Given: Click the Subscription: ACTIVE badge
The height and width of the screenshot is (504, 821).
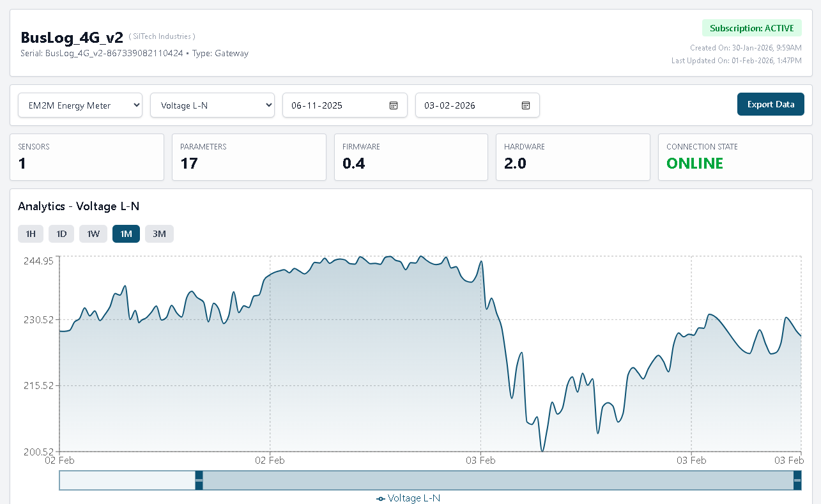Looking at the screenshot, I should [751, 28].
